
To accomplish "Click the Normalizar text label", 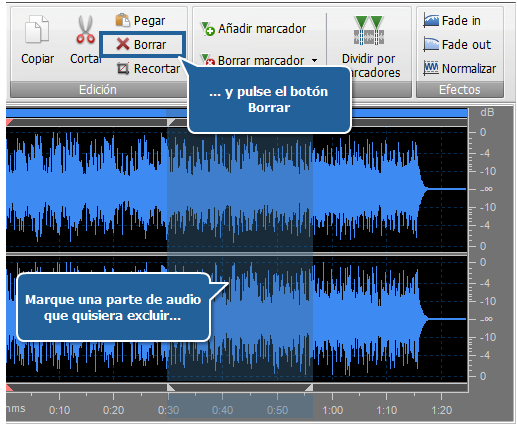I will click(x=469, y=68).
